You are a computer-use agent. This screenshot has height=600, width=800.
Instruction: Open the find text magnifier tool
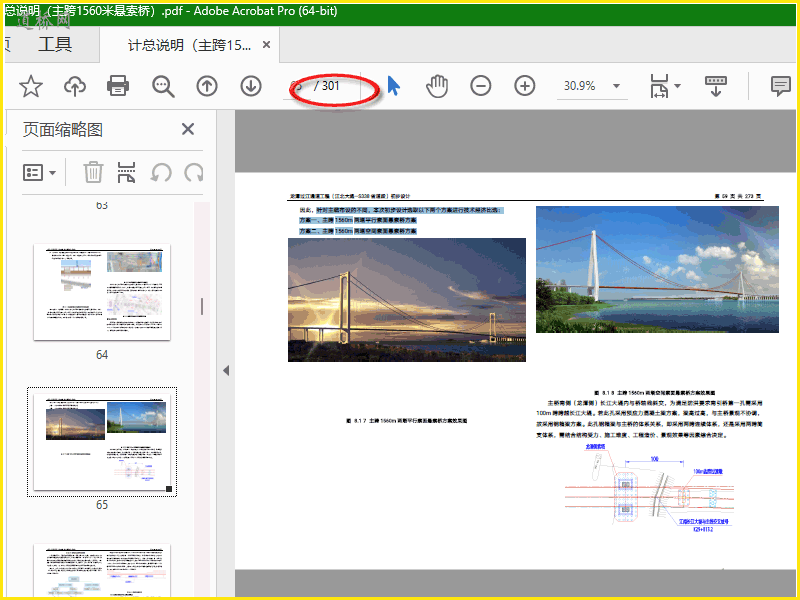[163, 86]
